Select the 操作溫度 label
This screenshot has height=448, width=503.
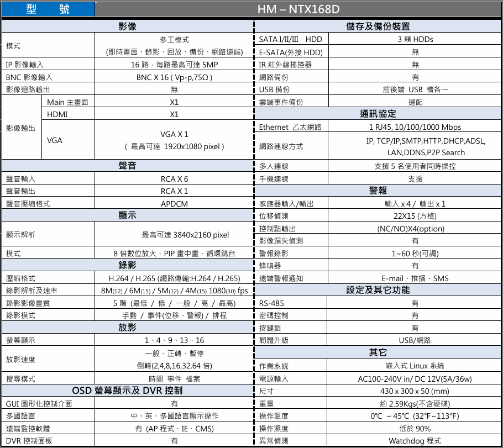(x=274, y=416)
